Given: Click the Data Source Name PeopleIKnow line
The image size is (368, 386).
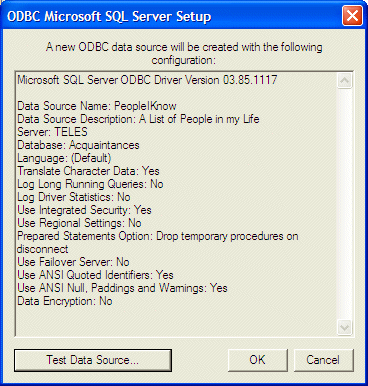Looking at the screenshot, I should point(97,106).
